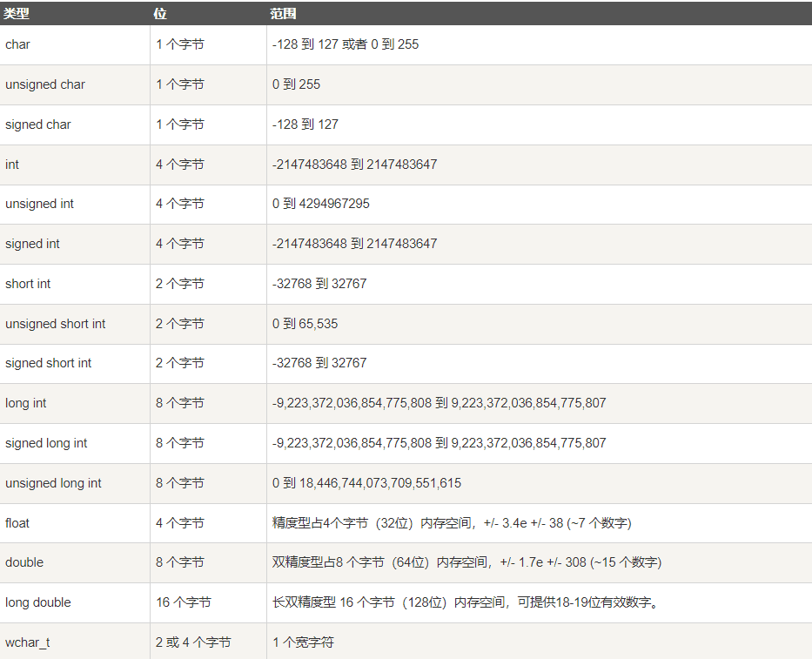Click the long double type cell

(x=38, y=602)
